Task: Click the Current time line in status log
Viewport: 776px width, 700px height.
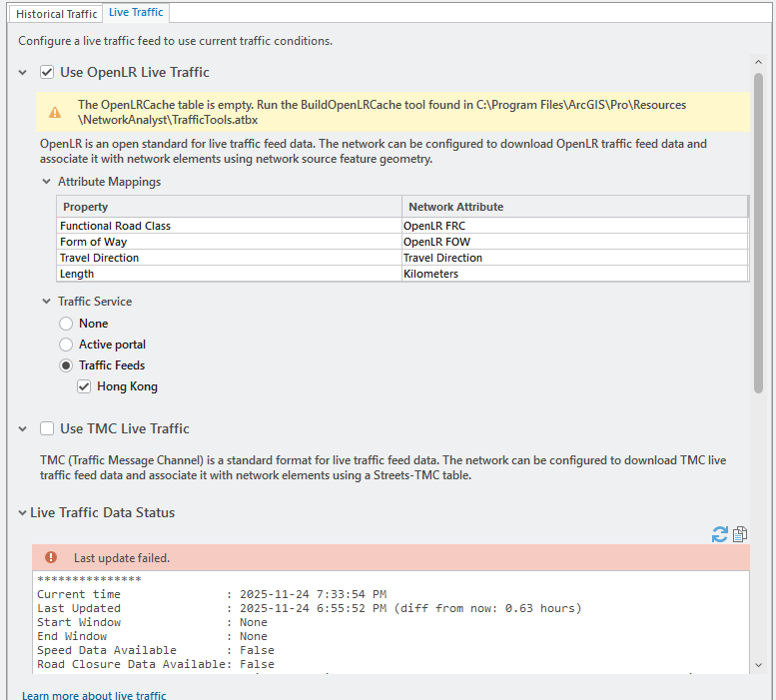Action: pos(212,594)
